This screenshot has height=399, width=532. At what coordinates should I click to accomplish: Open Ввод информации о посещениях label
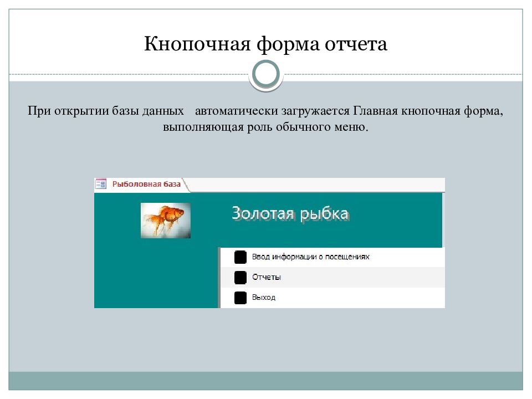[x=310, y=257]
